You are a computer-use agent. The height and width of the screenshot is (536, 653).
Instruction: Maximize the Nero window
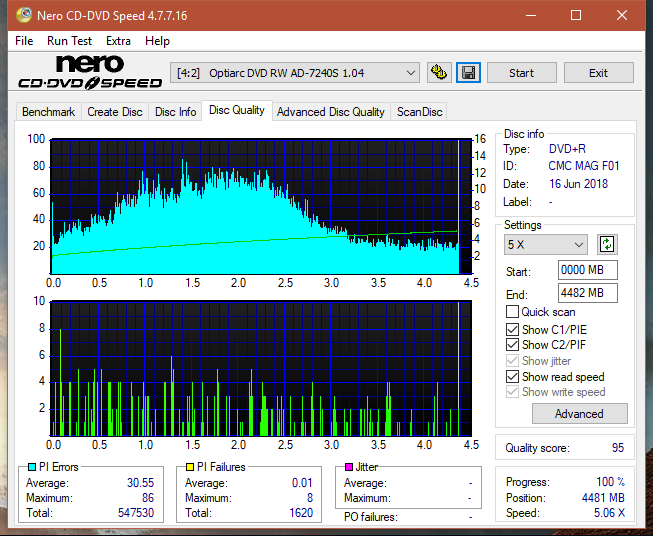(576, 15)
